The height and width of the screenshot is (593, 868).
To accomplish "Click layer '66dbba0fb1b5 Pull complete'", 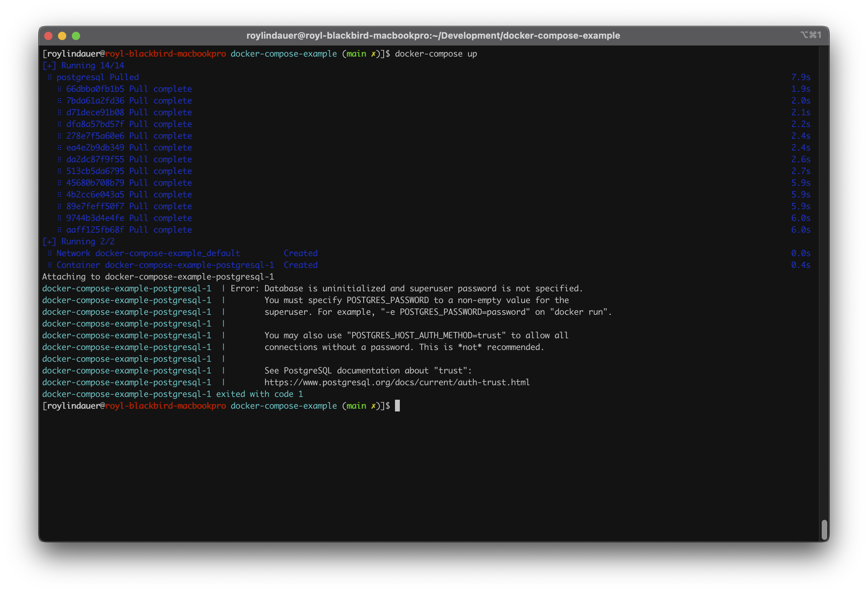I will 129,89.
